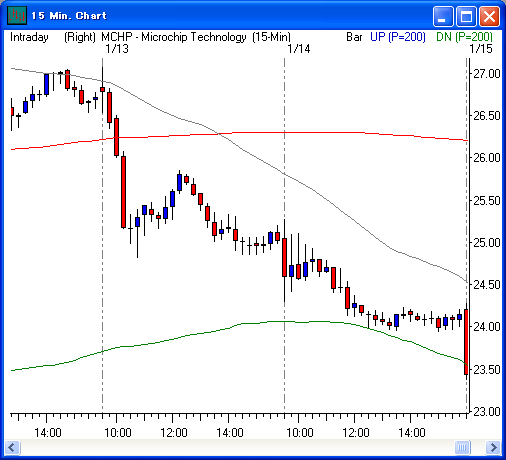Viewport: 506px width, 460px height.
Task: Click the MCHP - Microchip Technology title
Action: [174, 37]
